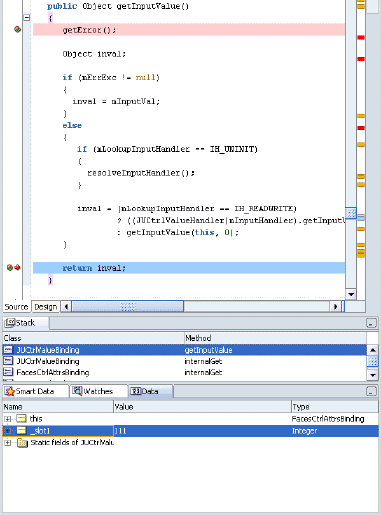Click the right arrow of horizontal code scrollbar
This screenshot has width=381, height=515.
(336, 306)
